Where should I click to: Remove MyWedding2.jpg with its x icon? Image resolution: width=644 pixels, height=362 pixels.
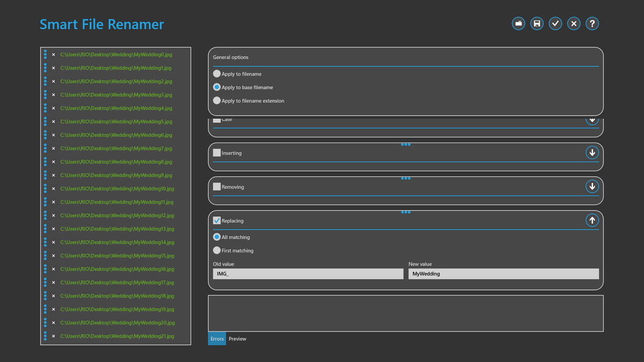54,81
